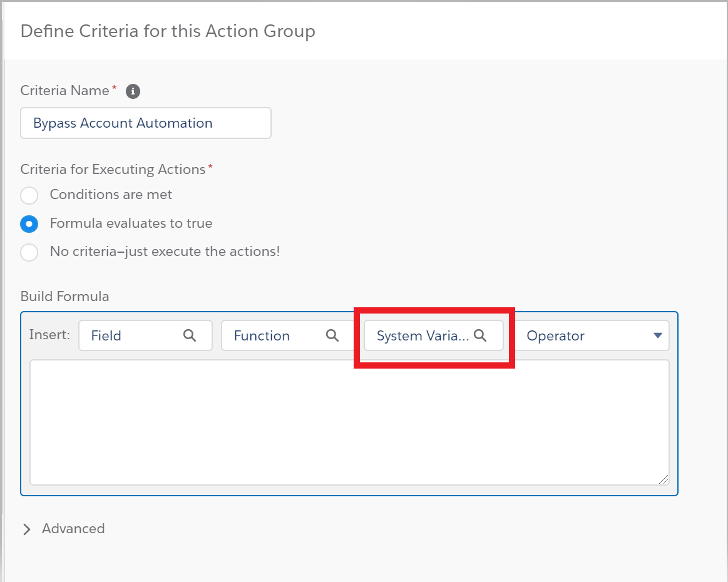728x582 pixels.
Task: Select the 'Conditions are met' radio button
Action: pos(29,195)
